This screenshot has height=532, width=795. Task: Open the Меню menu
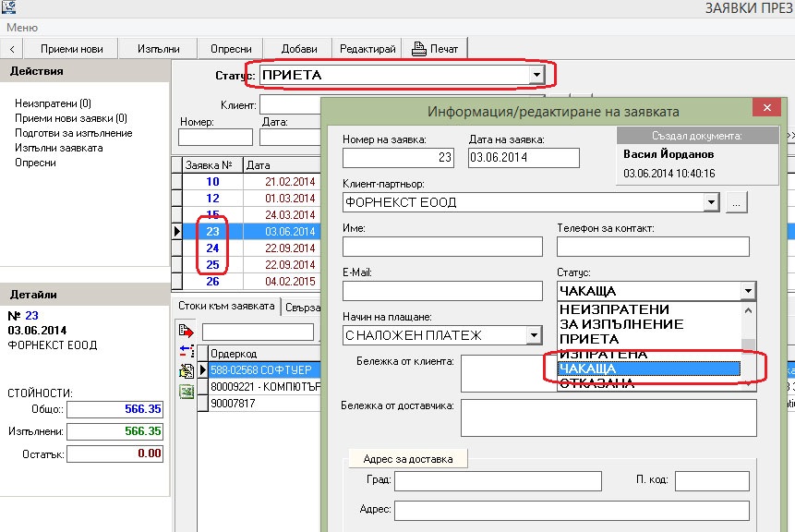click(22, 28)
